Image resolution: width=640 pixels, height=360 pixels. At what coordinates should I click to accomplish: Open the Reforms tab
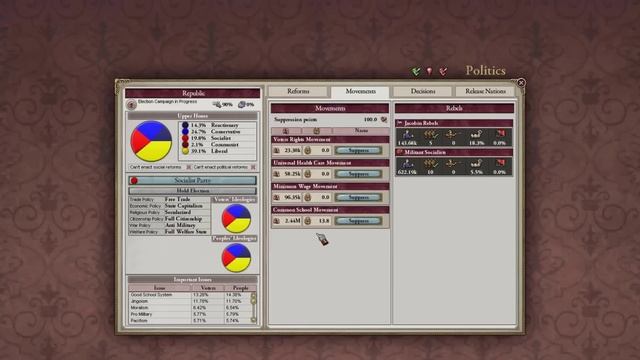[x=298, y=91]
